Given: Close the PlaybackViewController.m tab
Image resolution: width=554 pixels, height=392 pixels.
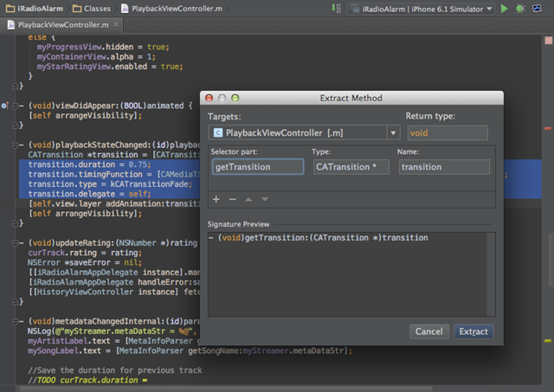Looking at the screenshot, I should pyautogui.click(x=115, y=24).
